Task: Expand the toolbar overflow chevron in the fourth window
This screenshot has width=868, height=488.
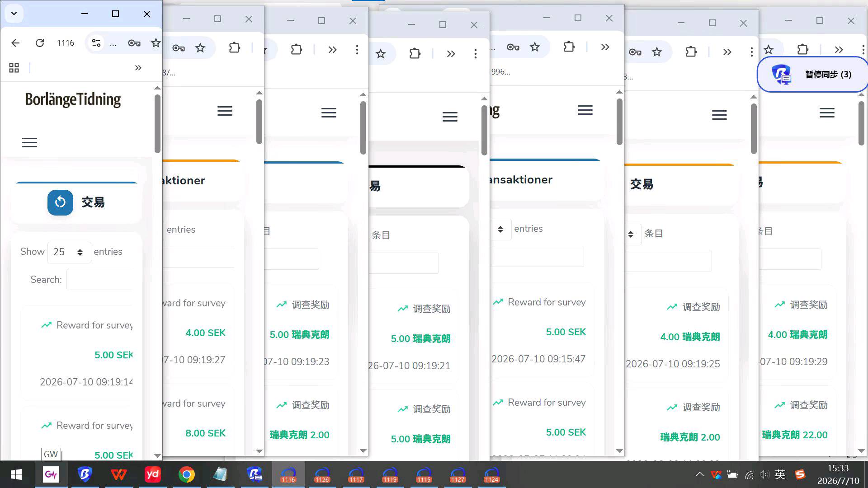Action: 451,54
